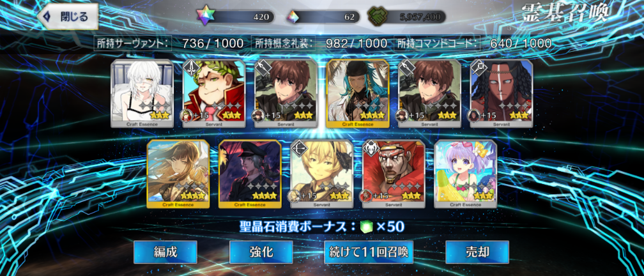Open the 売却 sell screen
This screenshot has height=276, width=644.
(477, 252)
